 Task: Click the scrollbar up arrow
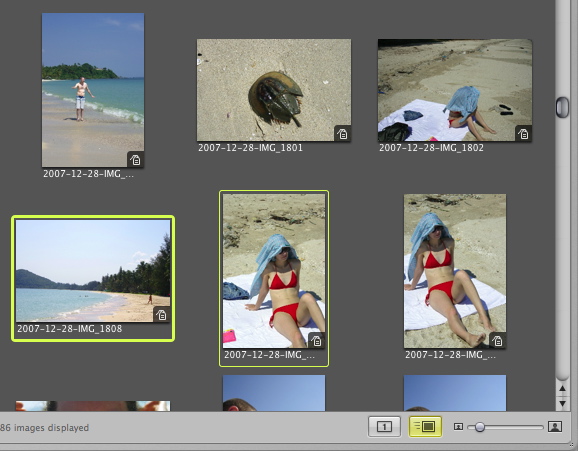[563, 389]
